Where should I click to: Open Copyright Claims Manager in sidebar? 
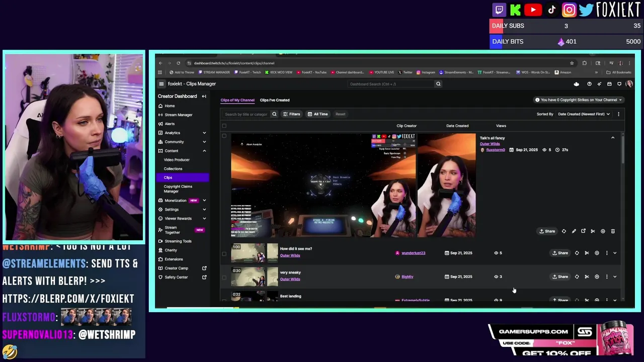[x=178, y=189]
